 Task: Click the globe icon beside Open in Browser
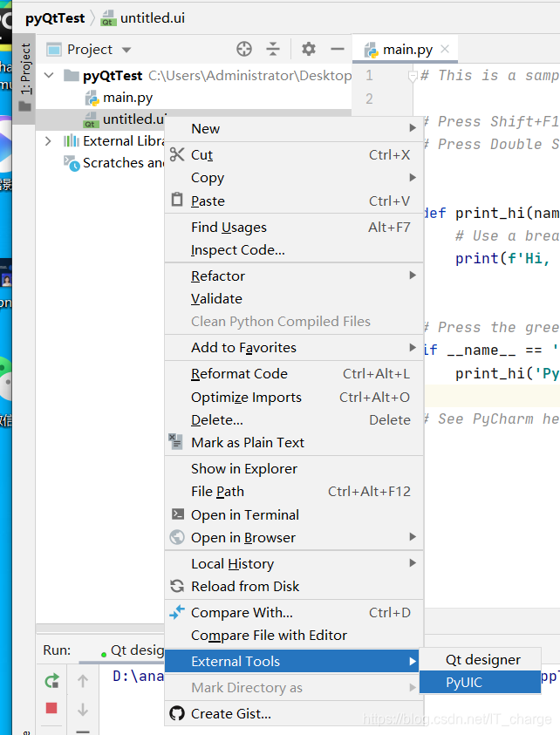[177, 537]
